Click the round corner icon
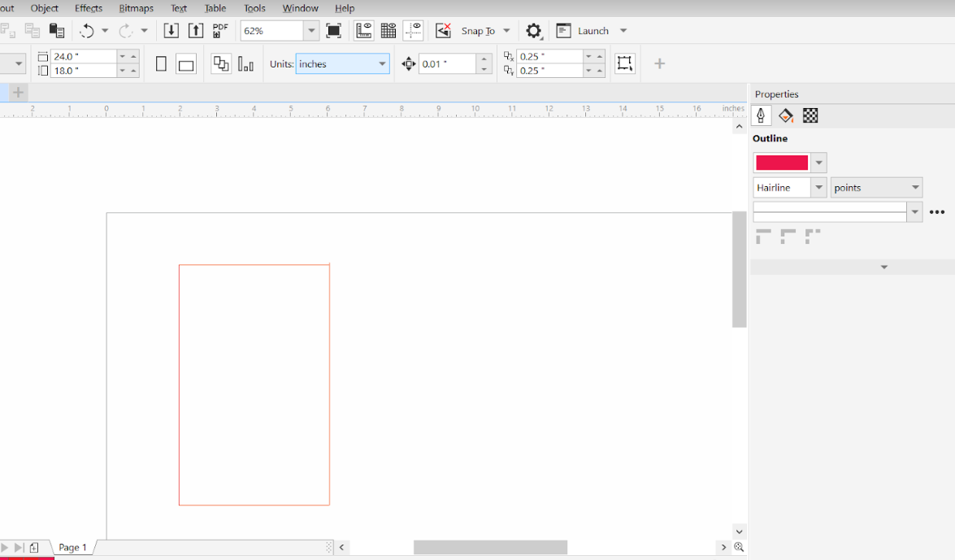This screenshot has width=955, height=560. tap(788, 237)
